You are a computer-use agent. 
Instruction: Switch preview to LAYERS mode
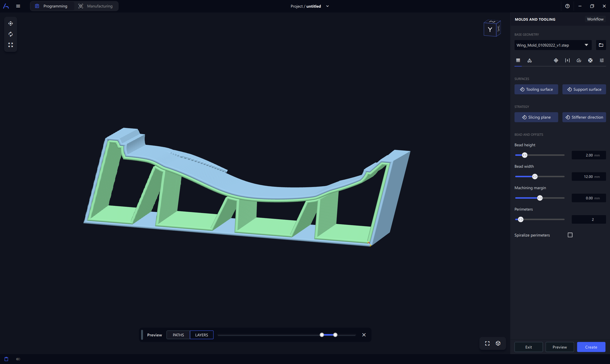201,335
